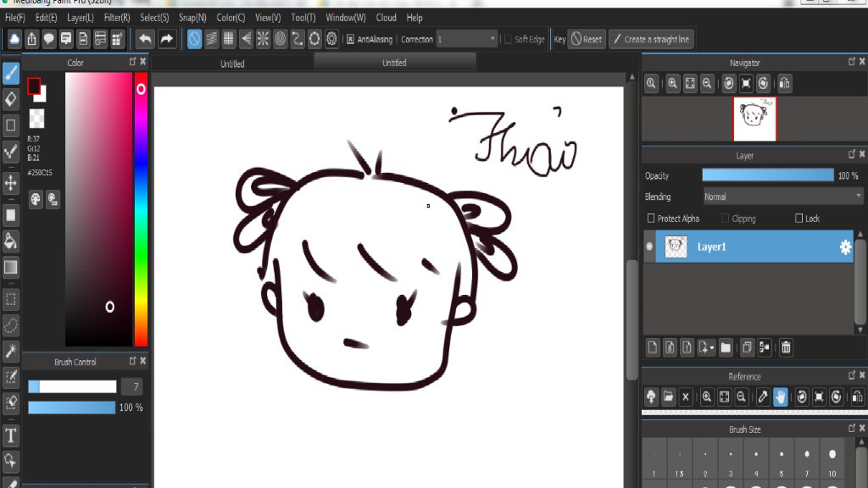Screen dimensions: 868x488
Task: Undock the Reference panel
Action: coord(851,375)
